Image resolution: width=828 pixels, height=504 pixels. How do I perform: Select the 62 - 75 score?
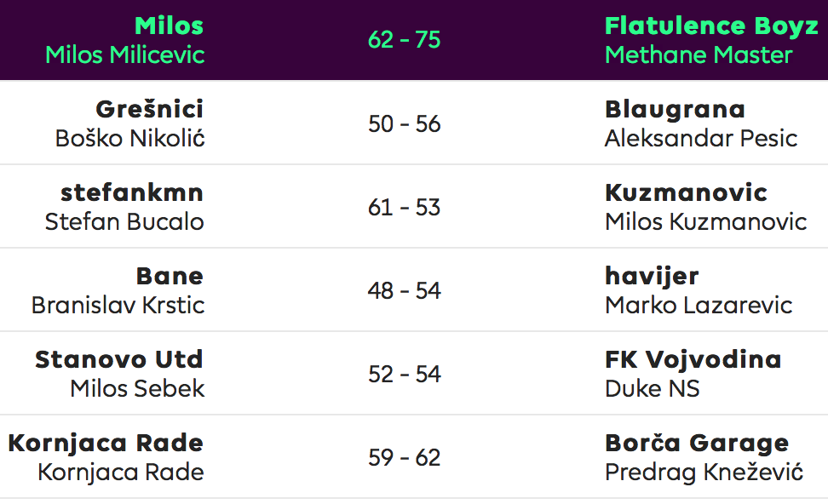tap(404, 40)
